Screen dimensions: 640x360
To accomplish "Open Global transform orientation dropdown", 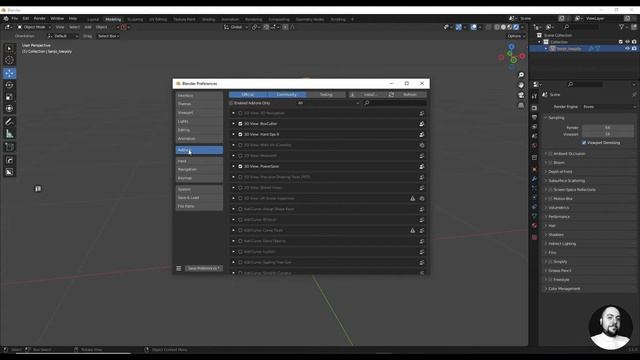I will coord(236,27).
